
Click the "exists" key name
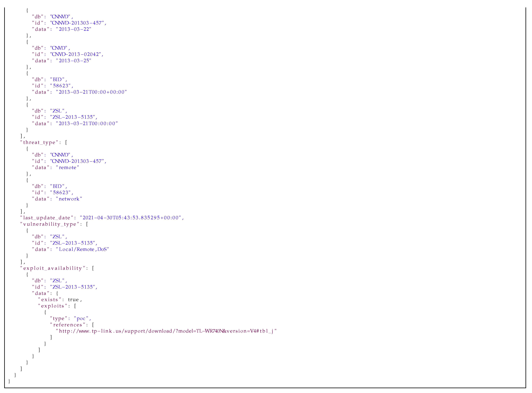(x=50, y=300)
